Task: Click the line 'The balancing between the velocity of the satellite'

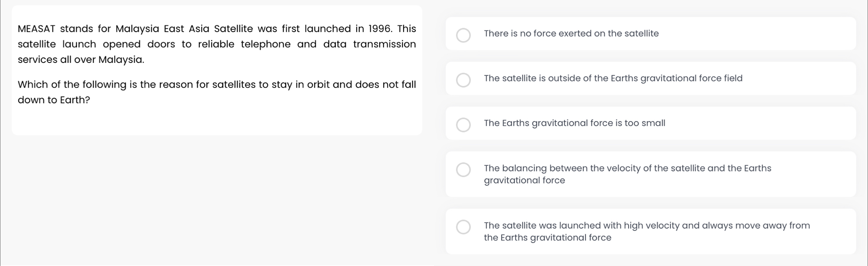Action: 627,168
